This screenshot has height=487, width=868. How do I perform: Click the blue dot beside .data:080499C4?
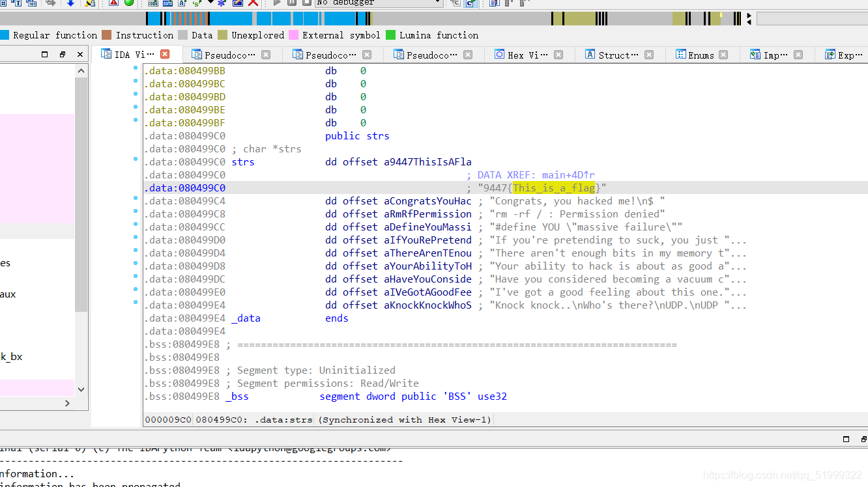[136, 198]
